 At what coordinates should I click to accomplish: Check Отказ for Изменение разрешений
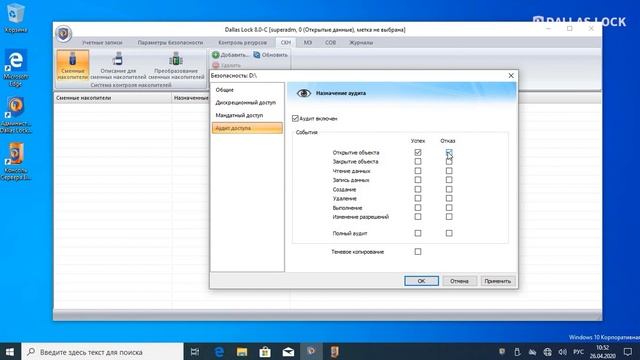(x=449, y=217)
